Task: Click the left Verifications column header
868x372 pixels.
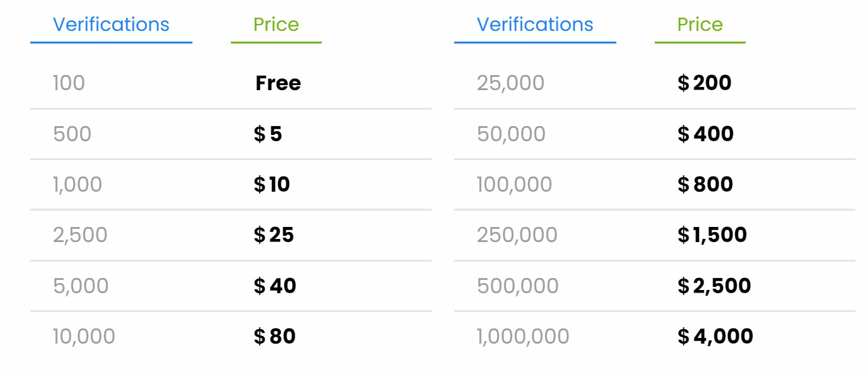Action: point(111,25)
